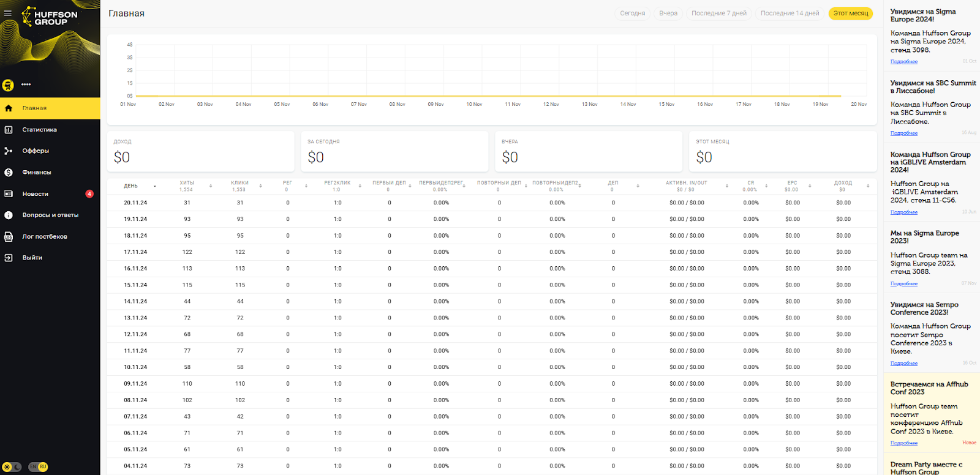
Task: Sort by Доход column sort arrows
Action: tap(868, 186)
